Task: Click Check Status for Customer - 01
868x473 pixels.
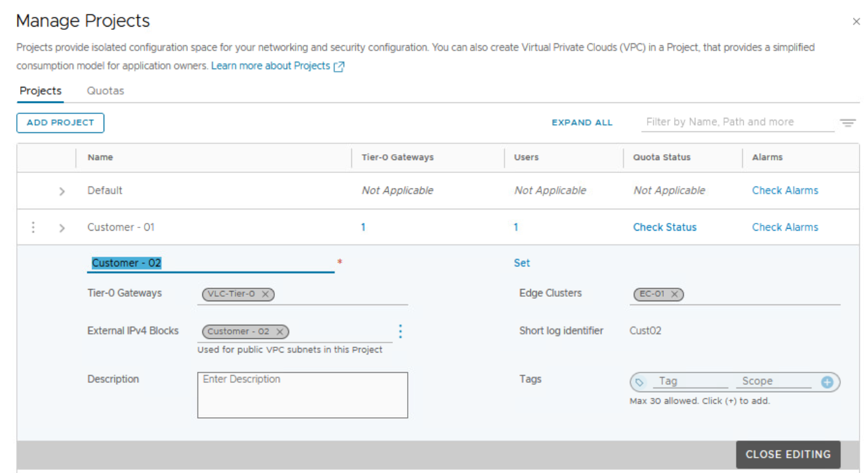Action: coord(664,227)
